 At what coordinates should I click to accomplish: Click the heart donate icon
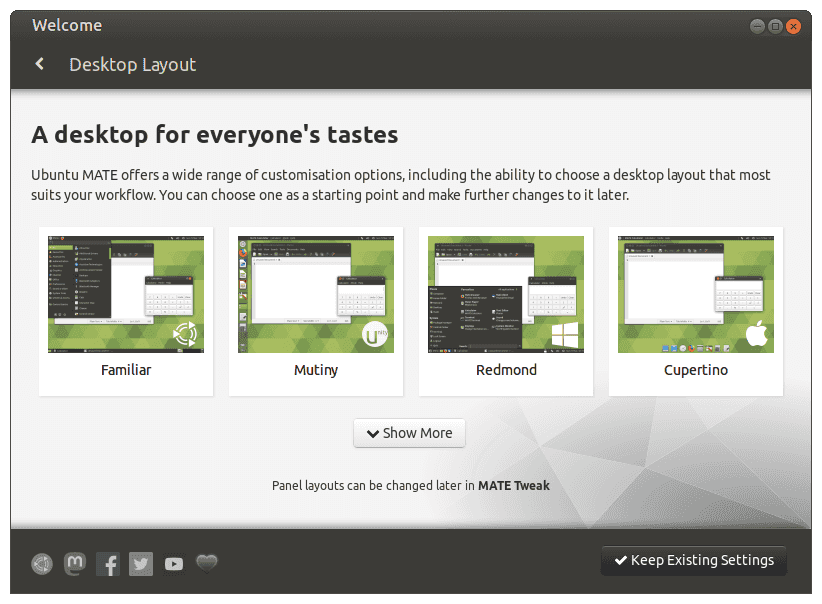[x=206, y=563]
